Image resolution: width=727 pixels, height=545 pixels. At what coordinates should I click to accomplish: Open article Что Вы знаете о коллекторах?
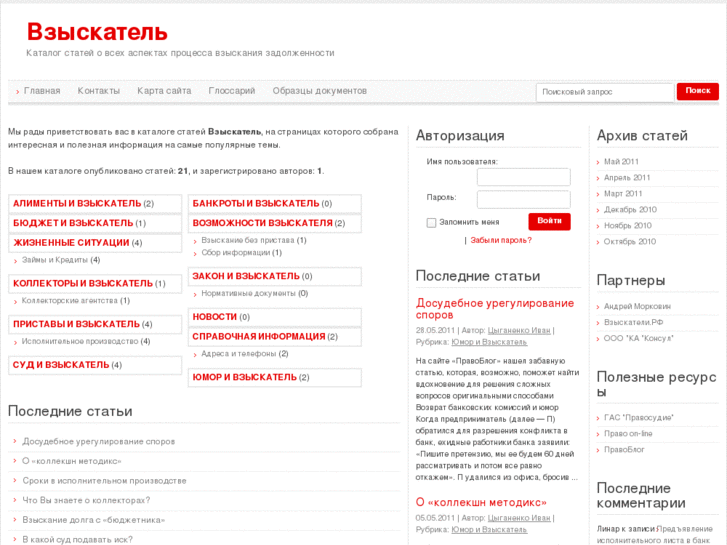[86, 500]
